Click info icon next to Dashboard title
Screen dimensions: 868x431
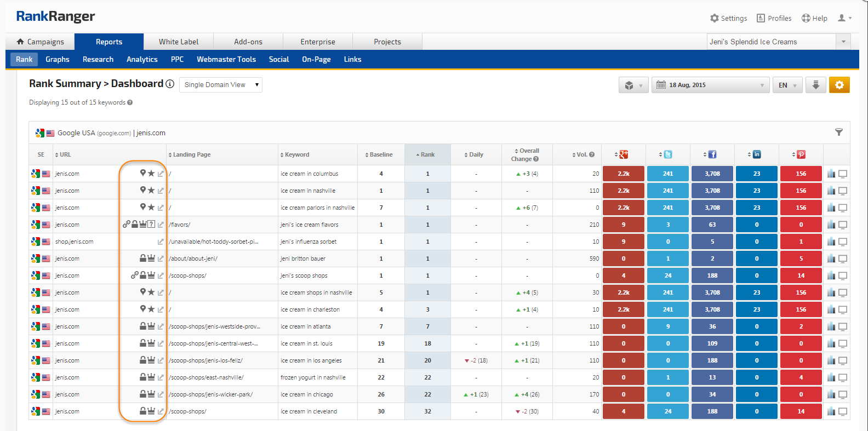point(170,84)
